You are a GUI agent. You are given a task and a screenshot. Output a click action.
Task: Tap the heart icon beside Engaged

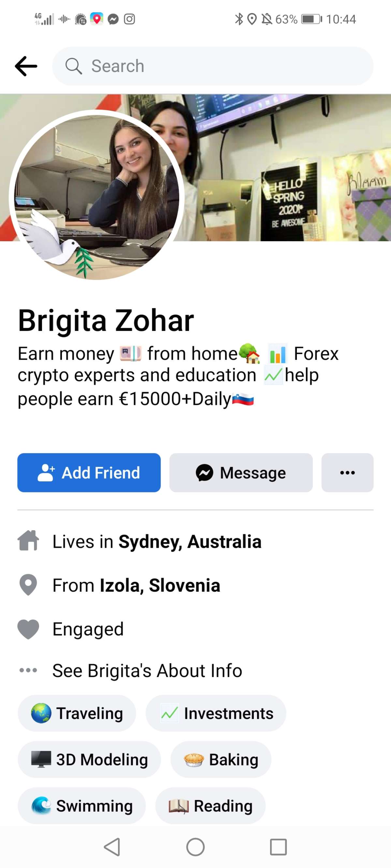click(x=28, y=629)
